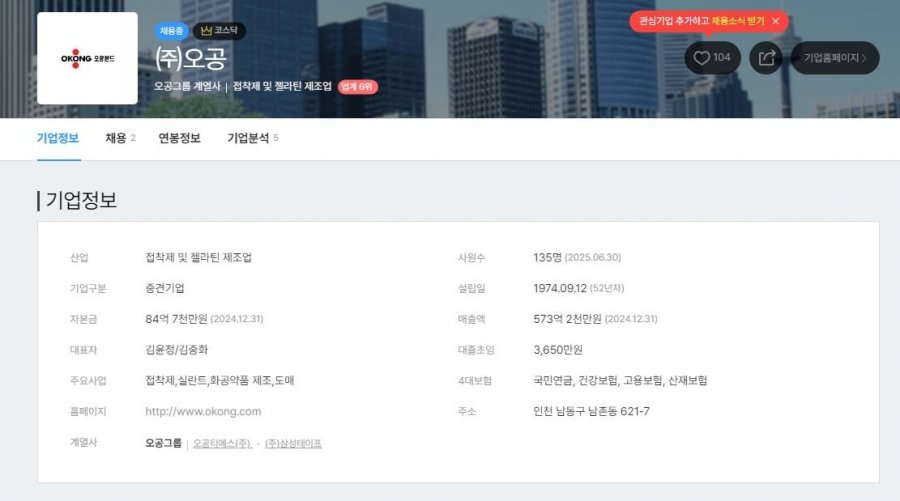Image resolution: width=900 pixels, height=501 pixels.
Task: Click the share icon button
Action: point(766,58)
